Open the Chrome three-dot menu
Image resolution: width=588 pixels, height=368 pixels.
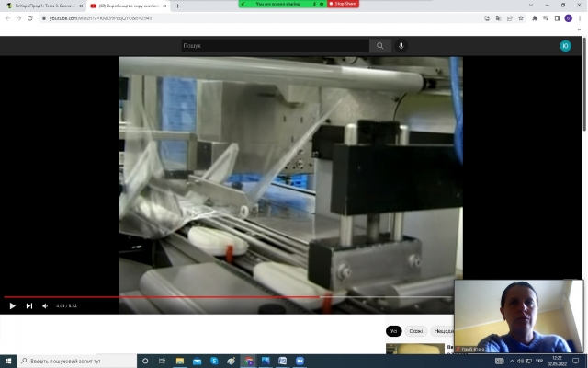tap(581, 17)
